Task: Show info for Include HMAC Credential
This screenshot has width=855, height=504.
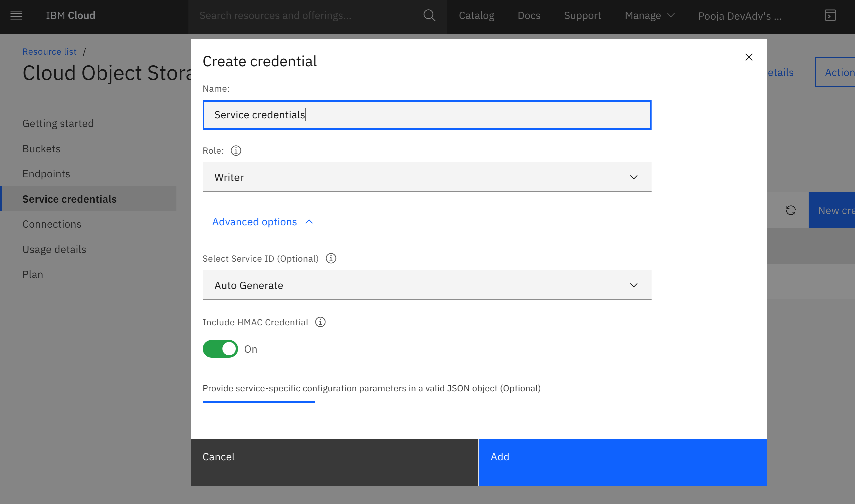Action: 320,322
